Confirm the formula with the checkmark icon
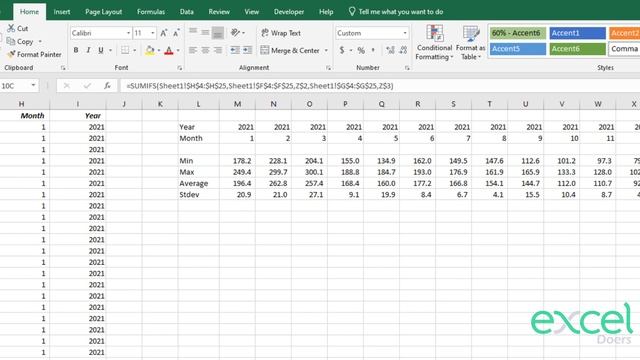This screenshot has height=360, width=640. [x=87, y=86]
